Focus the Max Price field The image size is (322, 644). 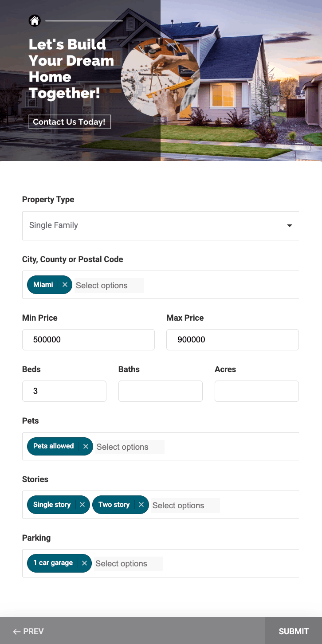point(232,340)
